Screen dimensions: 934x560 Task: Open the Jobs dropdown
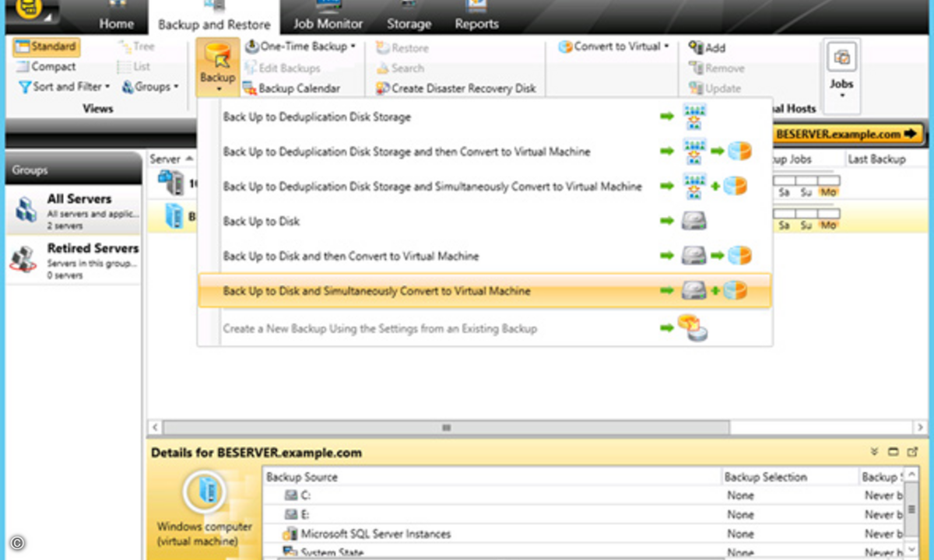[841, 75]
